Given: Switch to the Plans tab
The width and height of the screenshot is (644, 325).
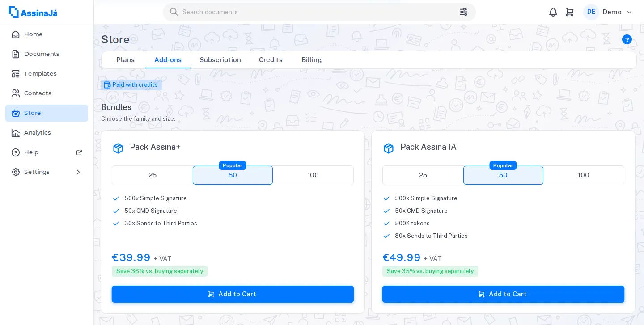Looking at the screenshot, I should tap(125, 60).
